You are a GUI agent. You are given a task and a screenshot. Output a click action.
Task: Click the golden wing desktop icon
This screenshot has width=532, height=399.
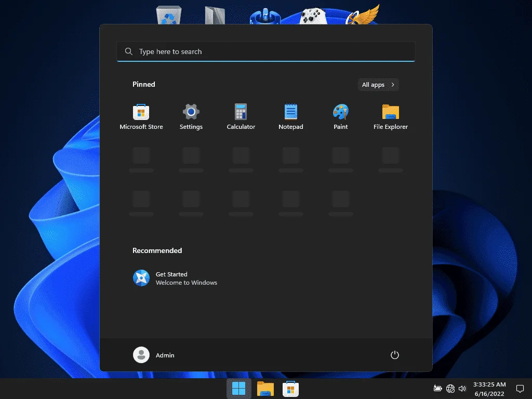[363, 15]
